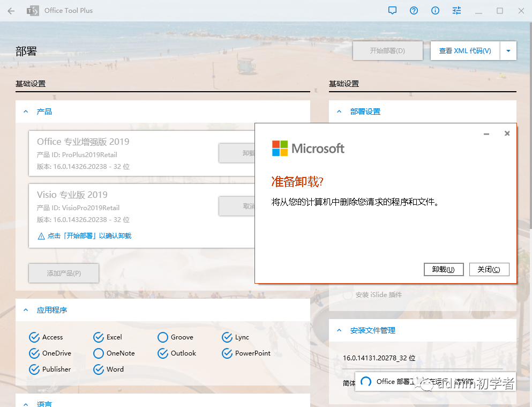Click the 查看 XML 代码(V) button
This screenshot has height=407, width=532.
(x=465, y=51)
